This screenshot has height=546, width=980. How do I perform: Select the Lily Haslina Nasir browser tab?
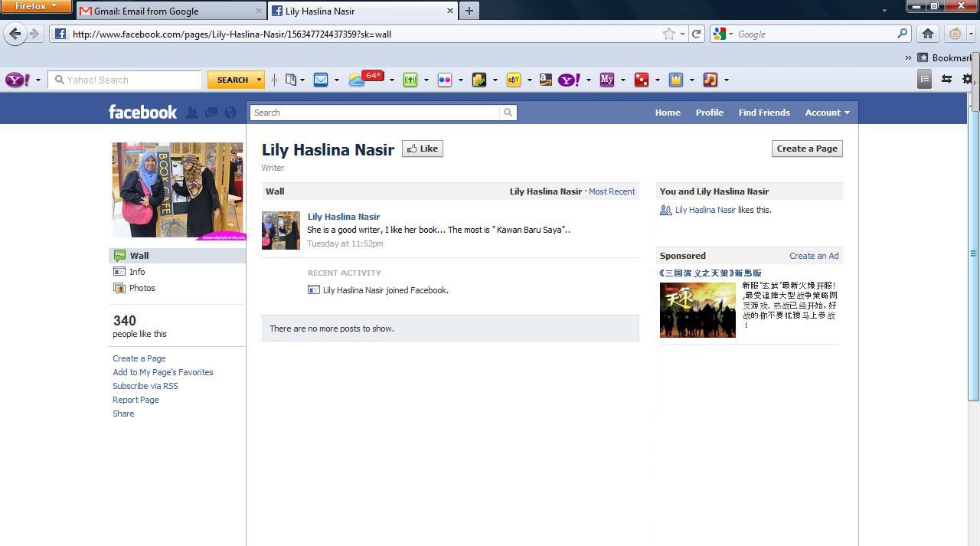363,11
